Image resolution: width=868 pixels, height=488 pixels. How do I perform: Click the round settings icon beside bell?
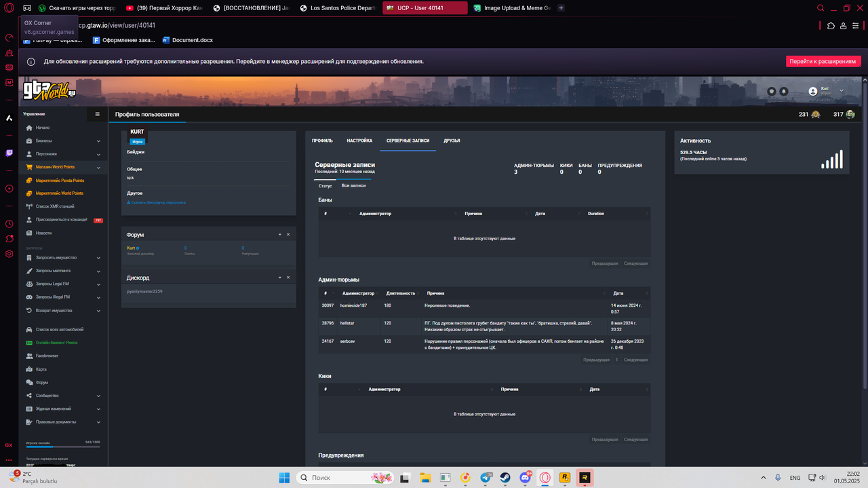click(772, 91)
